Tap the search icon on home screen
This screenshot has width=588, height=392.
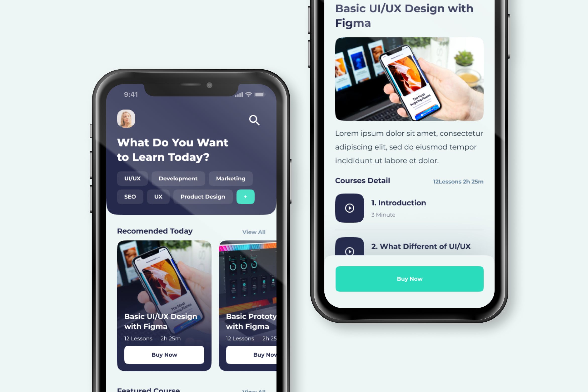(x=254, y=120)
